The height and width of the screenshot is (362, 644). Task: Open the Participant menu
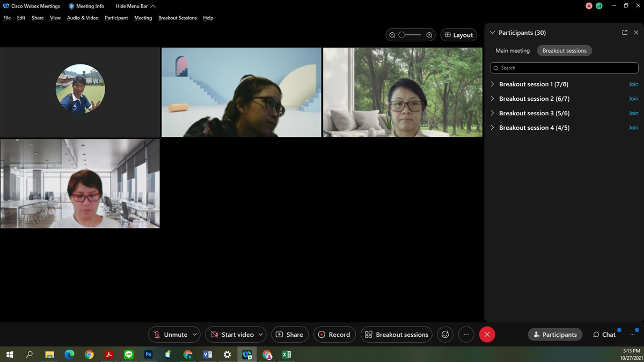coord(116,18)
